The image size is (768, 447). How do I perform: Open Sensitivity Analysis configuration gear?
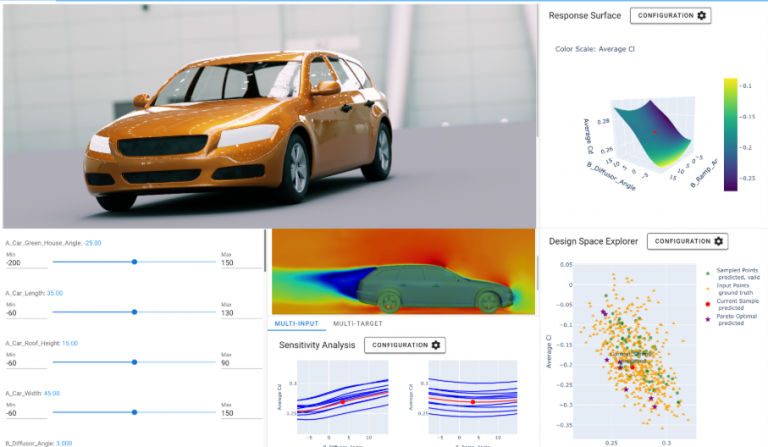pos(404,345)
